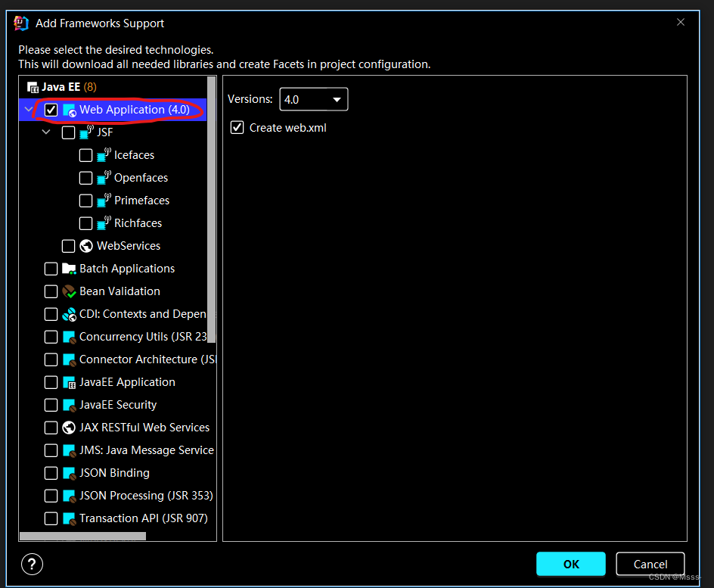Tick the Openfaces checkbox

pos(85,178)
